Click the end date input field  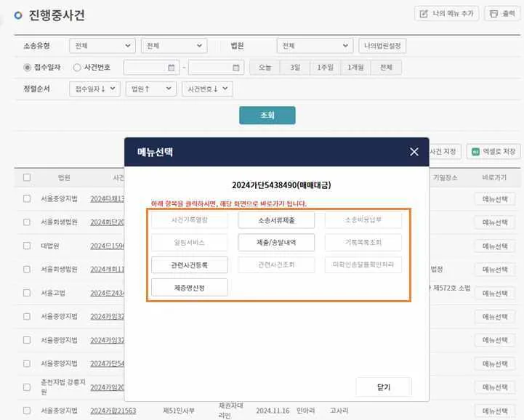(x=217, y=68)
